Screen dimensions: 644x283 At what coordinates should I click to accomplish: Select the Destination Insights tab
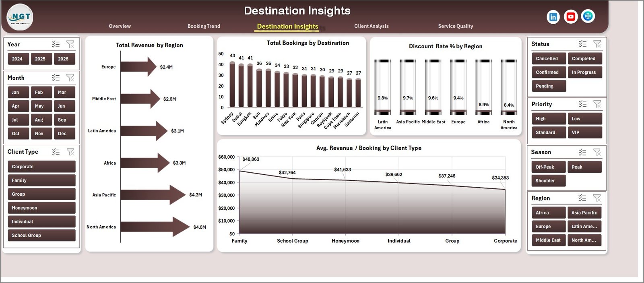point(287,27)
